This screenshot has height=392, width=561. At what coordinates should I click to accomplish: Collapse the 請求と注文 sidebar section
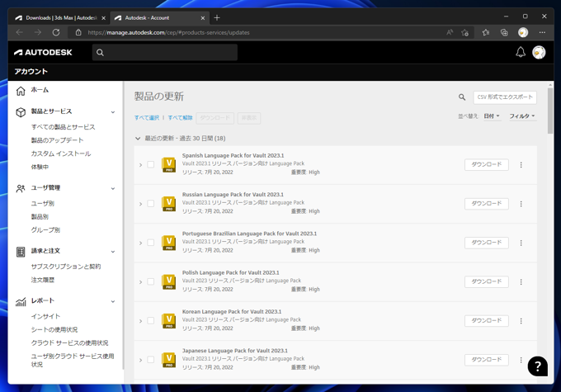coord(113,252)
